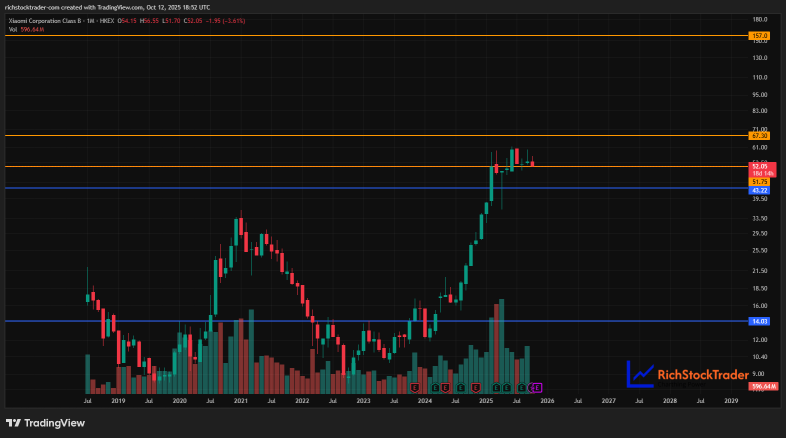Select the orange 157.0 price label
The width and height of the screenshot is (786, 438).
pyautogui.click(x=758, y=36)
